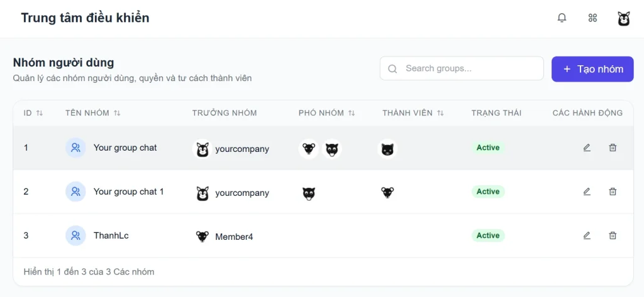Image resolution: width=644 pixels, height=297 pixels.
Task: Sort by Tên nhóm column
Action: tap(117, 113)
